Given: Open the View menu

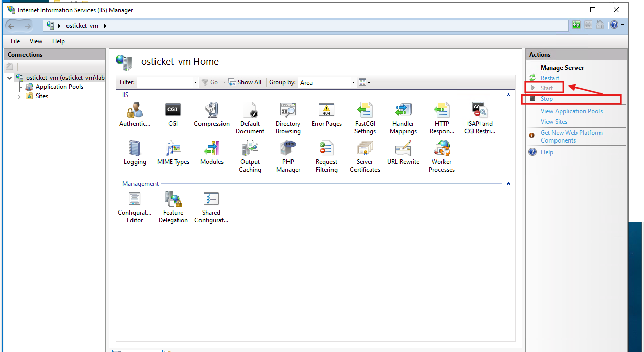Looking at the screenshot, I should point(36,41).
